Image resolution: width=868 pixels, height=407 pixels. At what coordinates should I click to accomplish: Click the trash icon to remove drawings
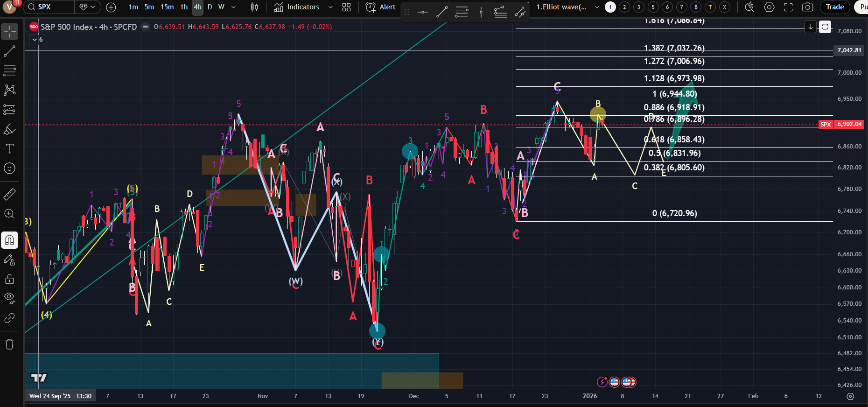pyautogui.click(x=9, y=344)
